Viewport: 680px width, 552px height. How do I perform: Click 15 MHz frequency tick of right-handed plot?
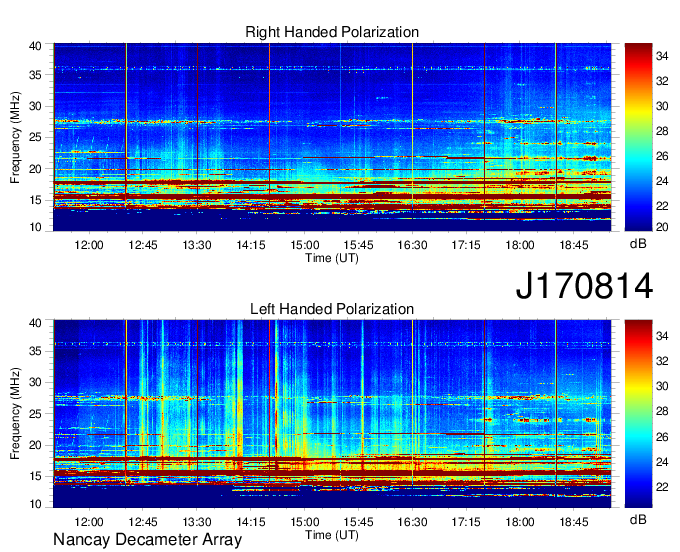[35, 200]
